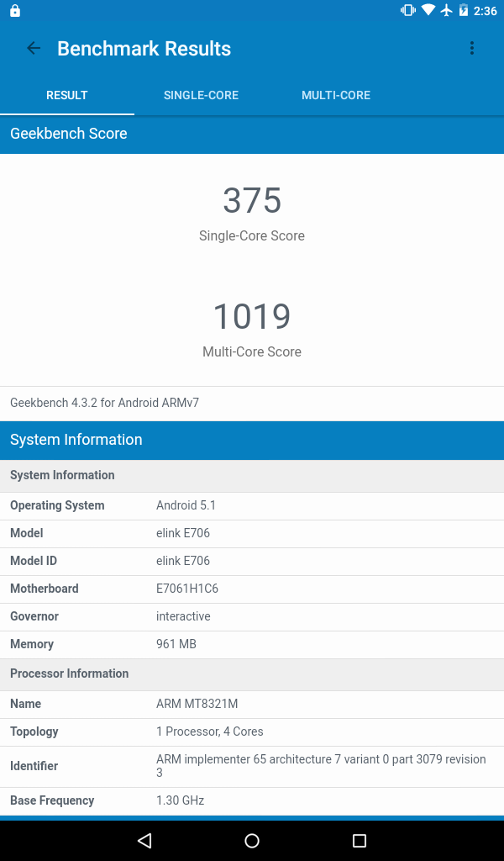The width and height of the screenshot is (504, 861).
Task: Tap the Memory label
Action: 32,644
